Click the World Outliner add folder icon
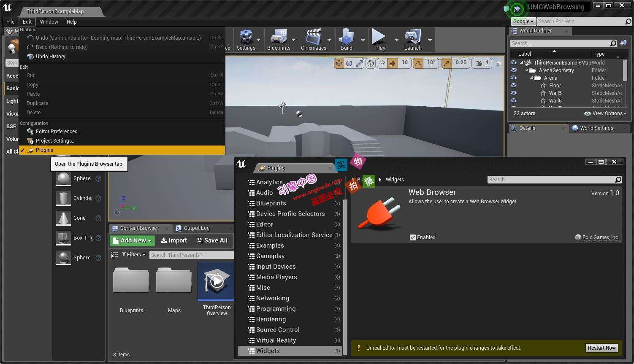The height and width of the screenshot is (364, 634). (623, 43)
